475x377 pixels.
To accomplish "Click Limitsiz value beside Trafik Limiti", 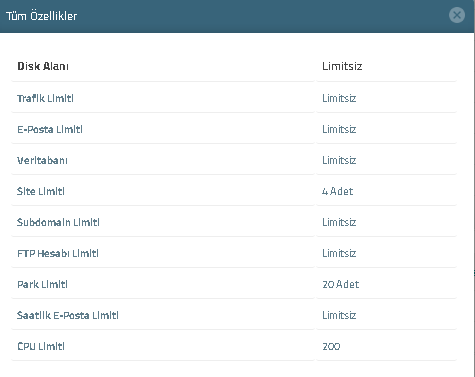I will (339, 98).
